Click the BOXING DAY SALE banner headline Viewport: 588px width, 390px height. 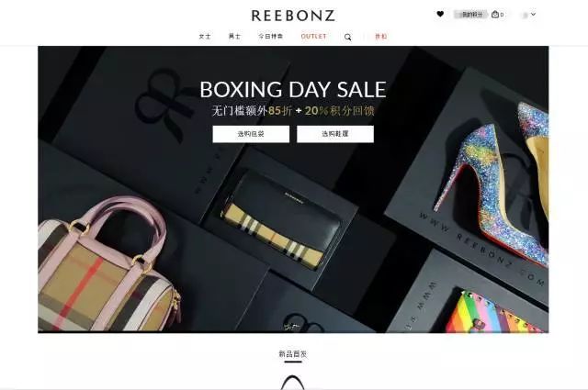pyautogui.click(x=293, y=89)
